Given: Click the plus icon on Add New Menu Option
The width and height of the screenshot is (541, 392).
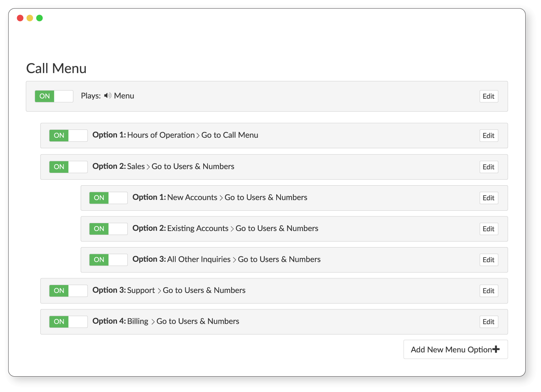Looking at the screenshot, I should [x=496, y=349].
